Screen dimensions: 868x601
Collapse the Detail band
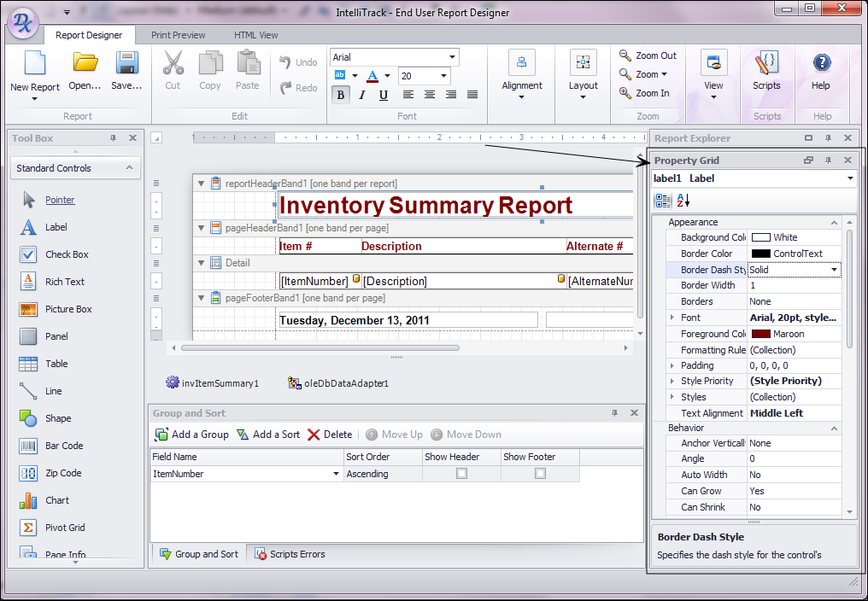[202, 263]
